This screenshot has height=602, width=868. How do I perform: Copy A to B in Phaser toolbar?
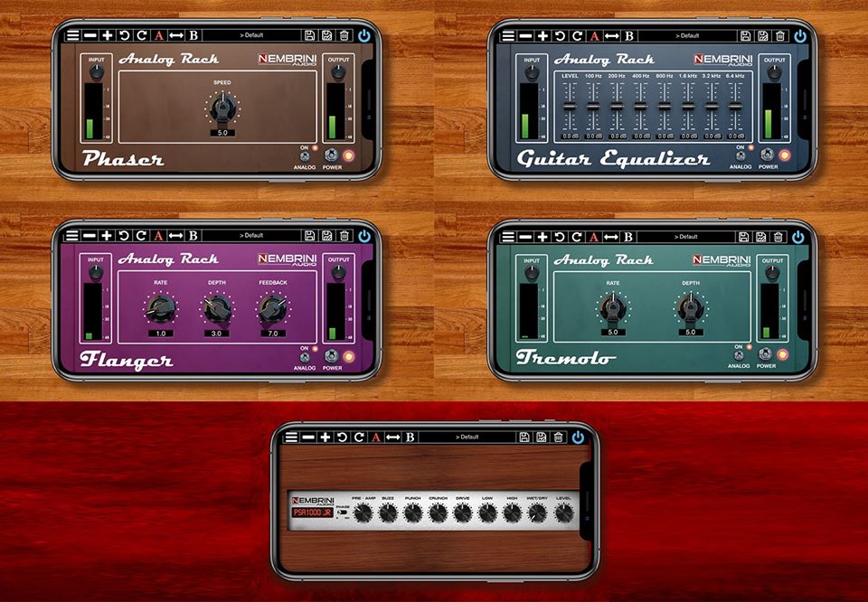pyautogui.click(x=176, y=35)
